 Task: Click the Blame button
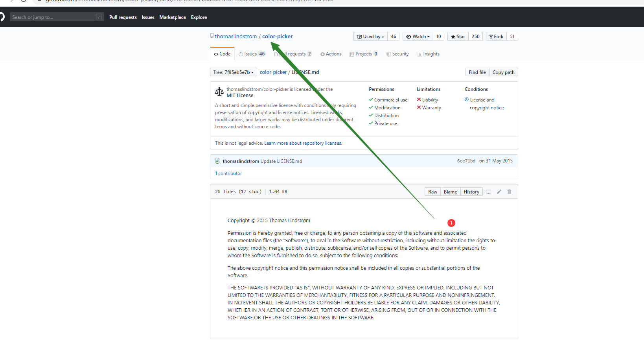tap(451, 192)
